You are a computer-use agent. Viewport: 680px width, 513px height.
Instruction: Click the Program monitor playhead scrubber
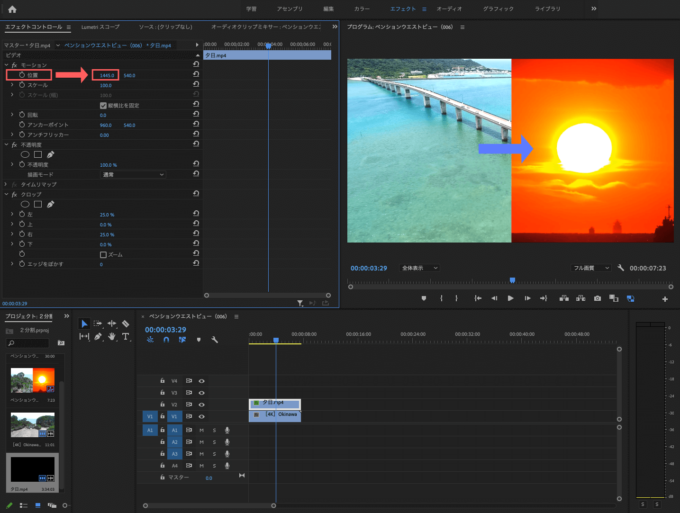coord(512,281)
